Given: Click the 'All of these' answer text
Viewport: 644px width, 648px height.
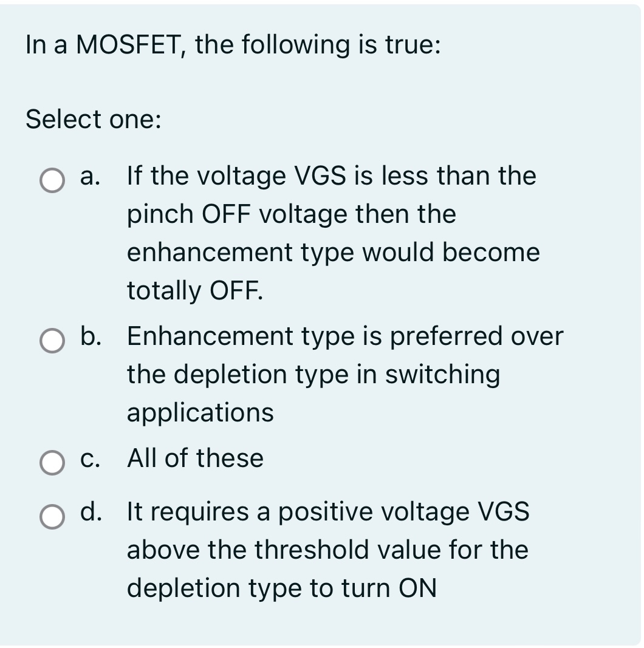Looking at the screenshot, I should pos(194,459).
